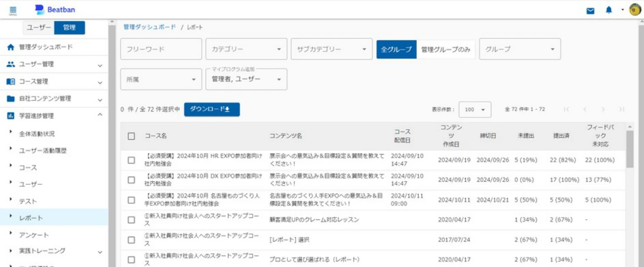Image resolution: width=644 pixels, height=267 pixels.
Task: Open the hamburger MENU icon
Action: (13, 10)
